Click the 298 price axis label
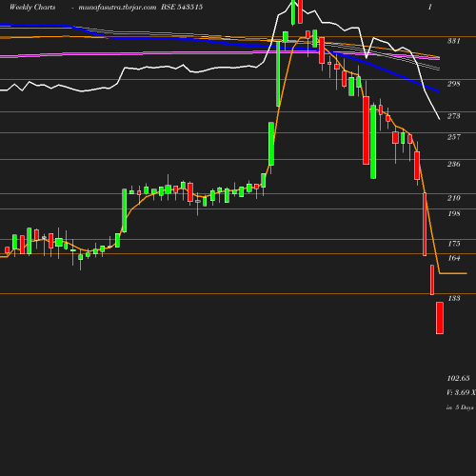This screenshot has height=476, width=476. [x=454, y=84]
